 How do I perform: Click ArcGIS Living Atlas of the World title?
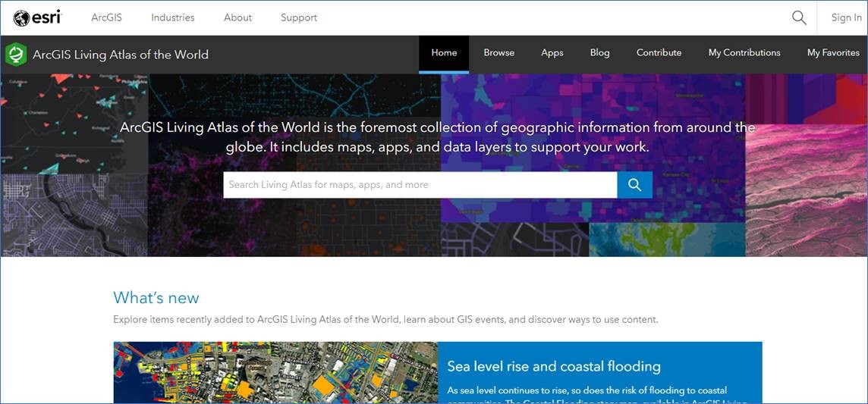pos(121,55)
